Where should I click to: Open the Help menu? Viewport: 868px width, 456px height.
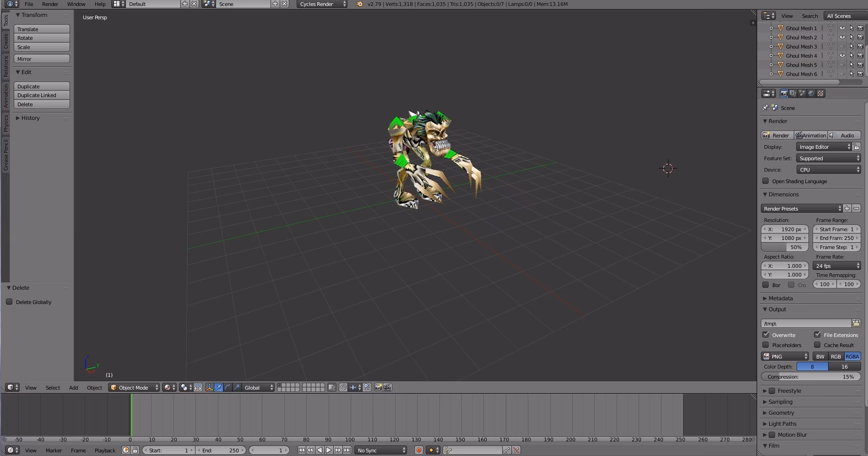click(x=100, y=4)
